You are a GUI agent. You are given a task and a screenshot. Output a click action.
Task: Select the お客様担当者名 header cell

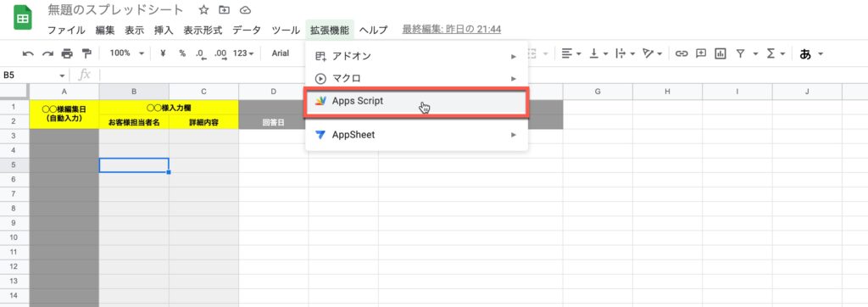tap(134, 122)
